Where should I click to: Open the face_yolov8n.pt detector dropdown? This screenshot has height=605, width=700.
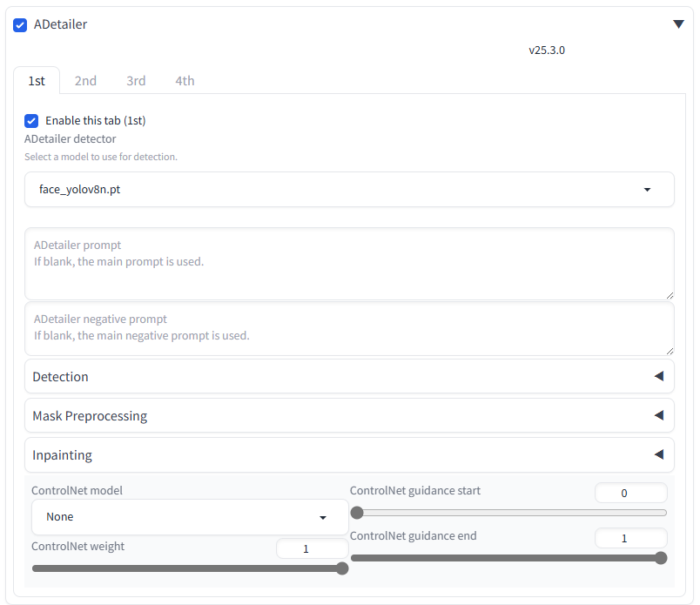click(x=349, y=189)
